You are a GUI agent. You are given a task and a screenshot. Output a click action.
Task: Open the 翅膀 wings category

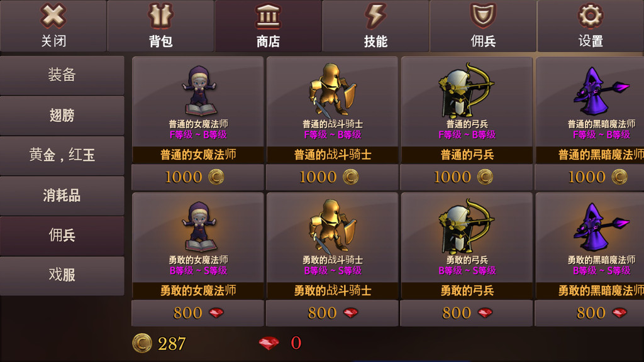coord(62,116)
